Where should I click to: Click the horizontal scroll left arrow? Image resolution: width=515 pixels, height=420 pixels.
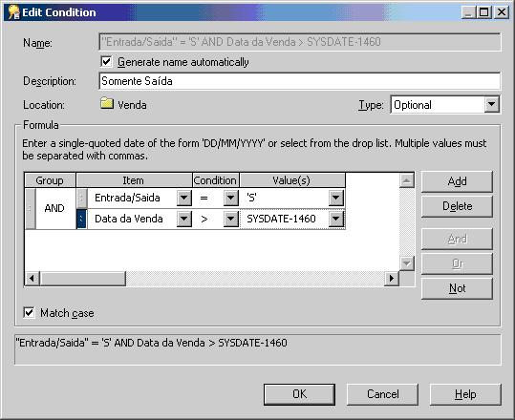(x=32, y=279)
